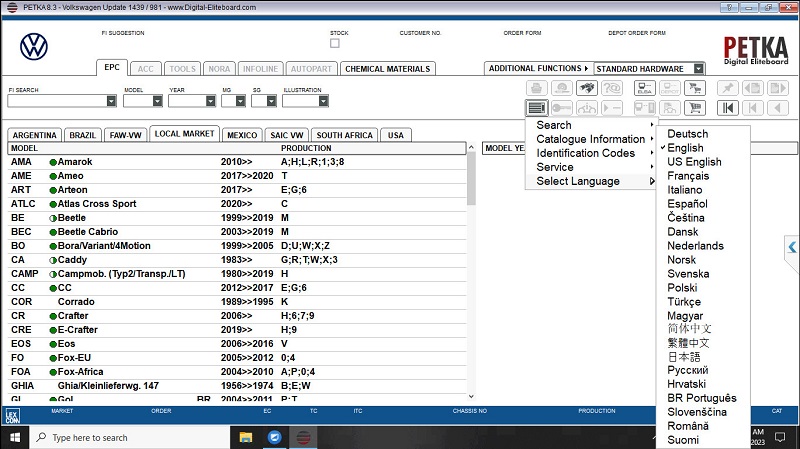Switch to the South Africa market tab
The image size is (800, 449).
pyautogui.click(x=344, y=135)
